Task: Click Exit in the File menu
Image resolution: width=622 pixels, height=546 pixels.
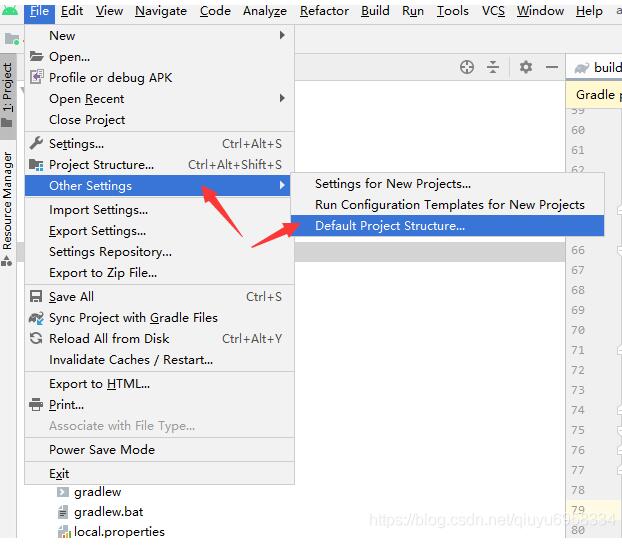Action: 159,473
